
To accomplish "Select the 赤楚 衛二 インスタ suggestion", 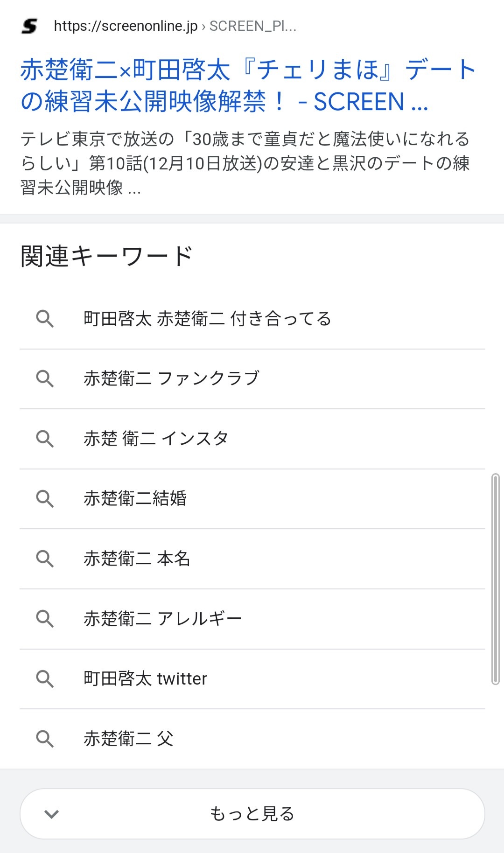I will [252, 439].
